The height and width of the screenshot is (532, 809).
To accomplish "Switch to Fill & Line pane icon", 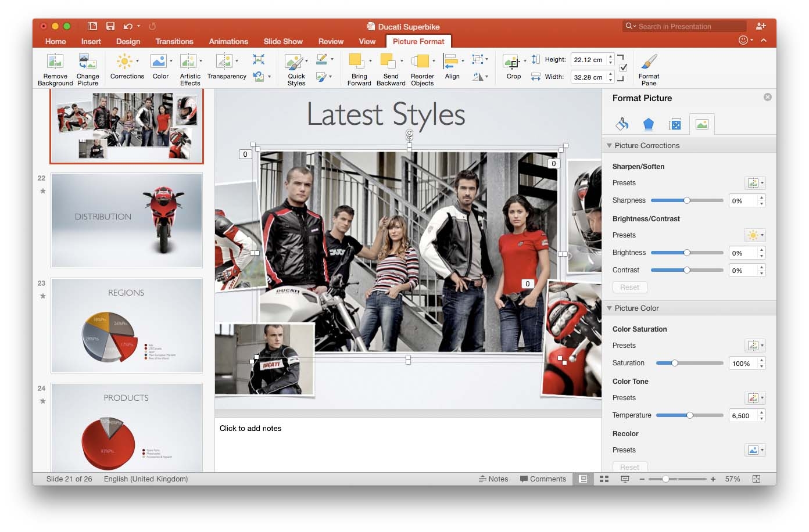I will pos(622,124).
